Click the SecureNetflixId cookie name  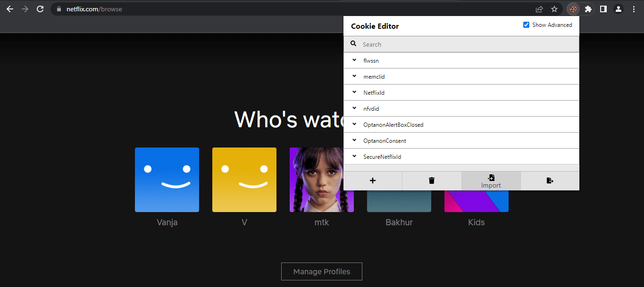[382, 157]
